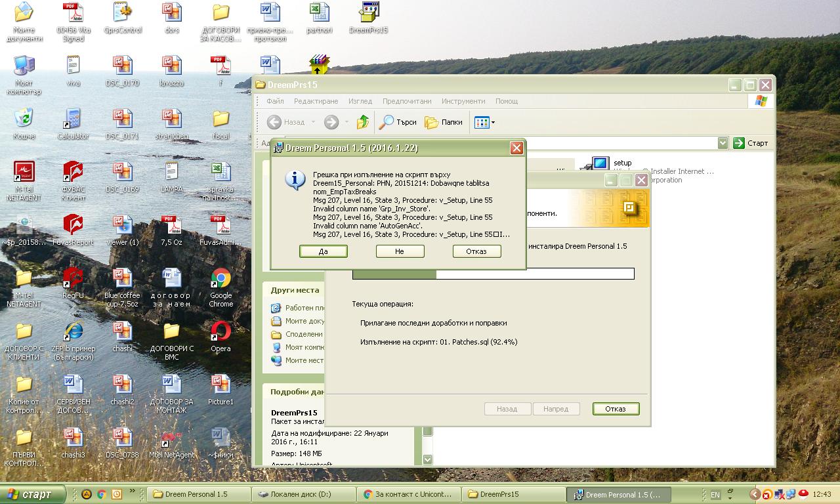
Task: Select the GprsControl desktop icon
Action: point(123,18)
